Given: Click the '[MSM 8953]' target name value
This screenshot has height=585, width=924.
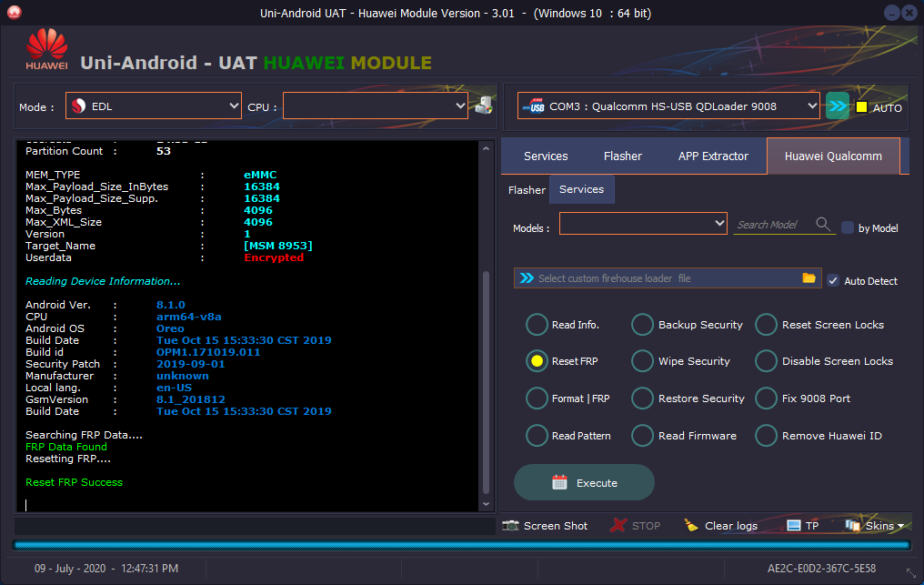Looking at the screenshot, I should [278, 246].
